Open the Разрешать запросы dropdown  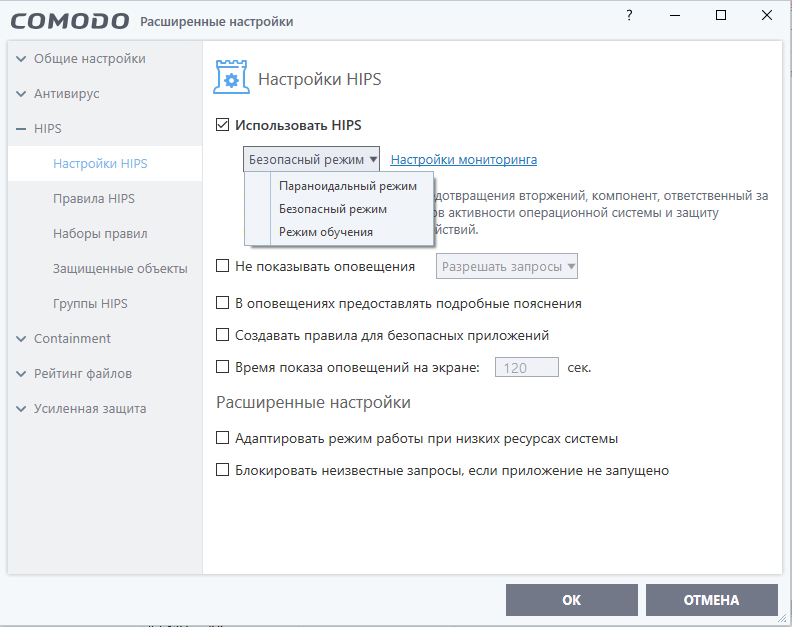click(507, 266)
